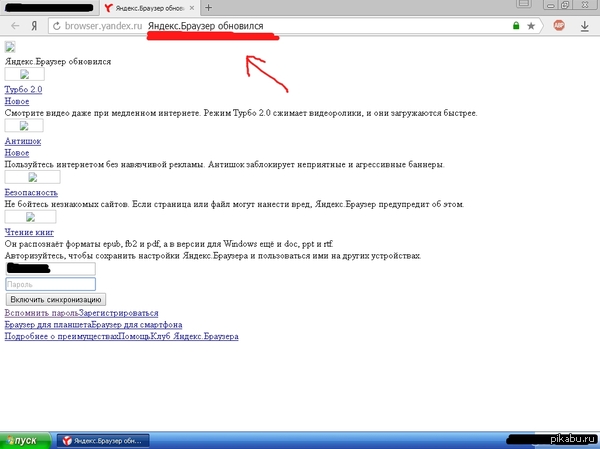Click the Yandex 'Я' home button
The image size is (600, 449).
(x=34, y=25)
